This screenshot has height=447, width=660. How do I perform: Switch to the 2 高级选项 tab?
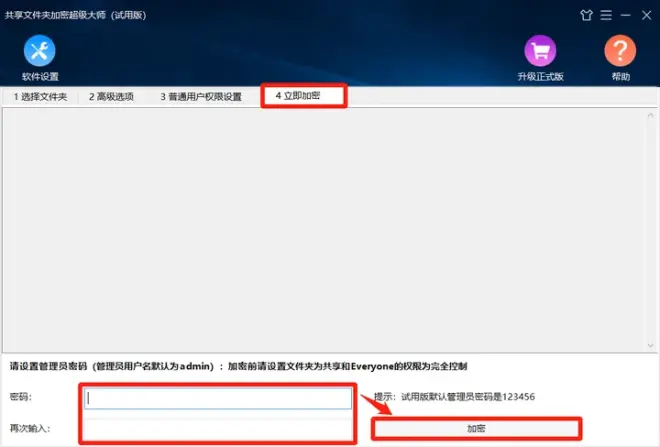(112, 97)
